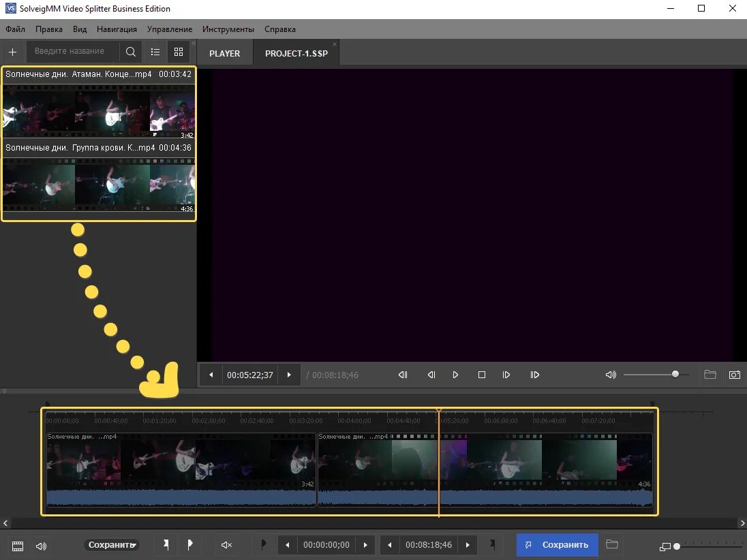The height and width of the screenshot is (560, 747).
Task: Decrease fragment start time 00:00:00;00
Action: [287, 545]
